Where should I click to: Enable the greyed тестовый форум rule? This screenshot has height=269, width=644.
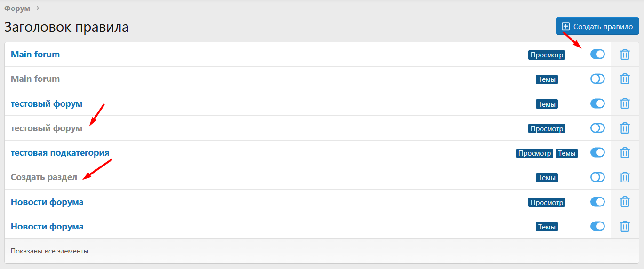point(597,128)
